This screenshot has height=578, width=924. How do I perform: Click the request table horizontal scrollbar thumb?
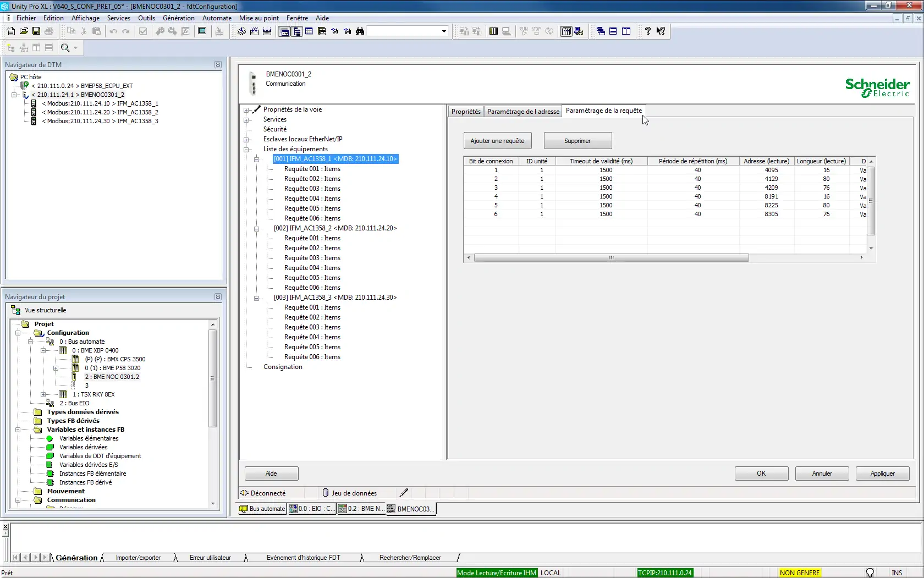pos(611,257)
